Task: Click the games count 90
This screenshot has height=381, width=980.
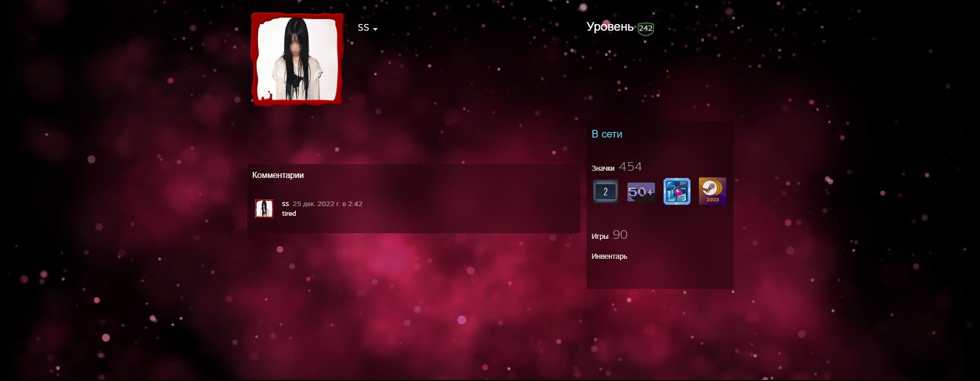Action: click(x=620, y=235)
